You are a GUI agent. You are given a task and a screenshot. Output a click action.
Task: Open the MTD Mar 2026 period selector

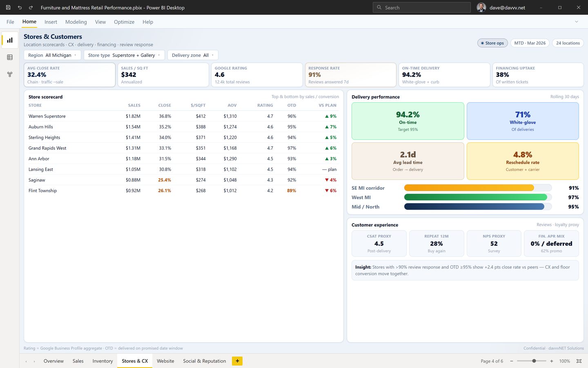tap(530, 43)
